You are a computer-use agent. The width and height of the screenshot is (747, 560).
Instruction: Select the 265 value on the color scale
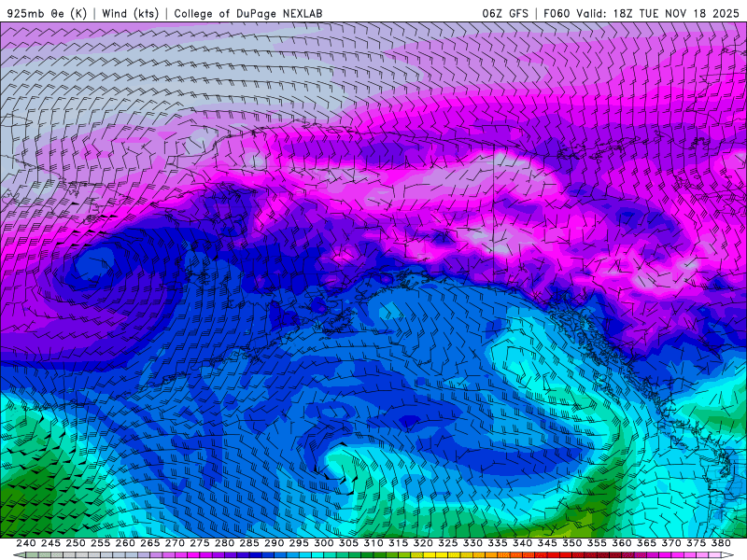[x=149, y=543]
